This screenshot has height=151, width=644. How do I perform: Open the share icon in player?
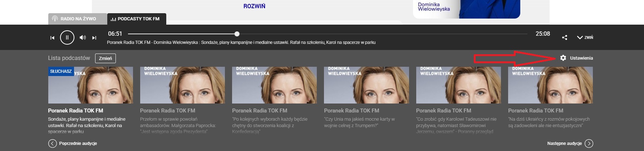tap(565, 37)
